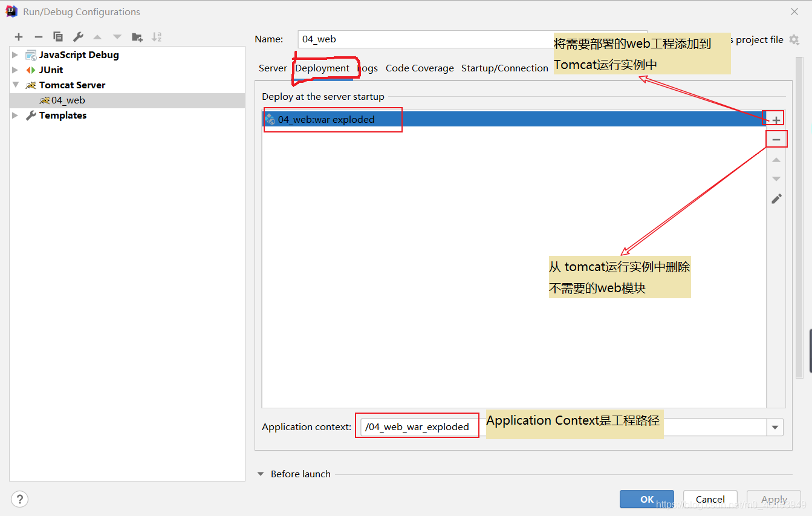
Task: Expand JavaScript Debug tree node
Action: click(x=15, y=54)
